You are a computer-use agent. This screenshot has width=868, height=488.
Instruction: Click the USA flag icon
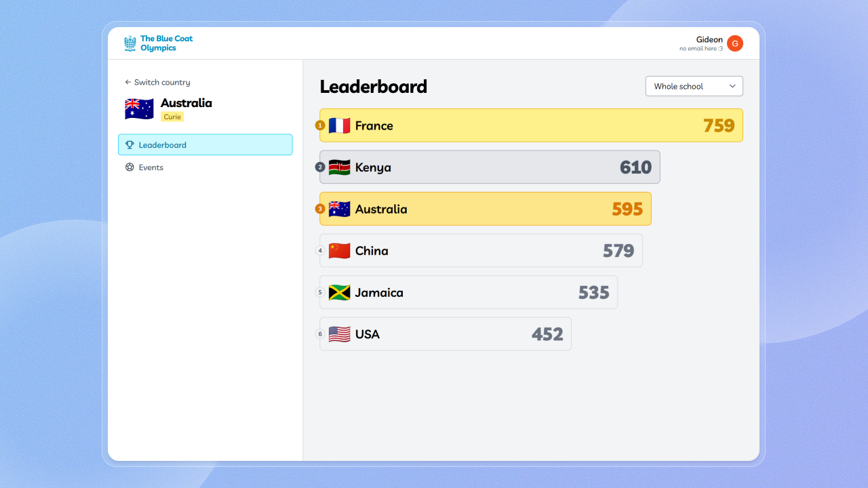pyautogui.click(x=339, y=334)
